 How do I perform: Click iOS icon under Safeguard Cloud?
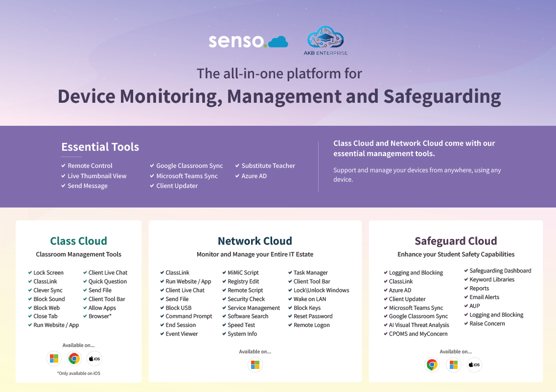click(x=474, y=365)
